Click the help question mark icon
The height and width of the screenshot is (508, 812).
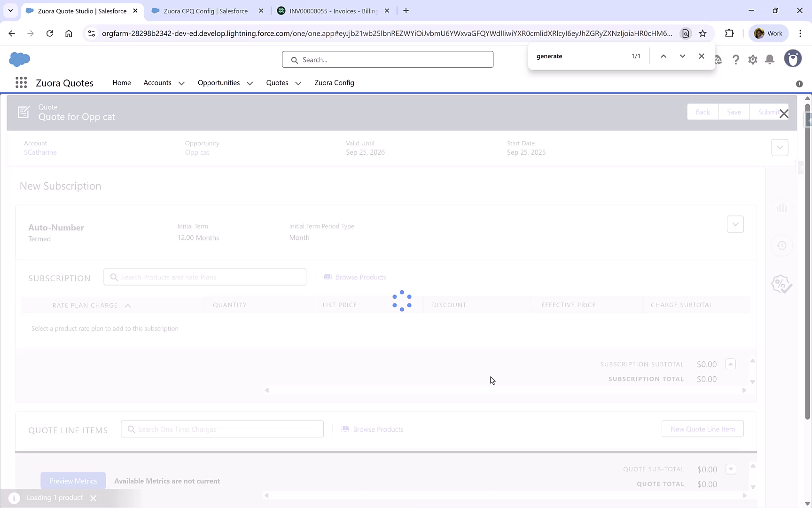736,59
